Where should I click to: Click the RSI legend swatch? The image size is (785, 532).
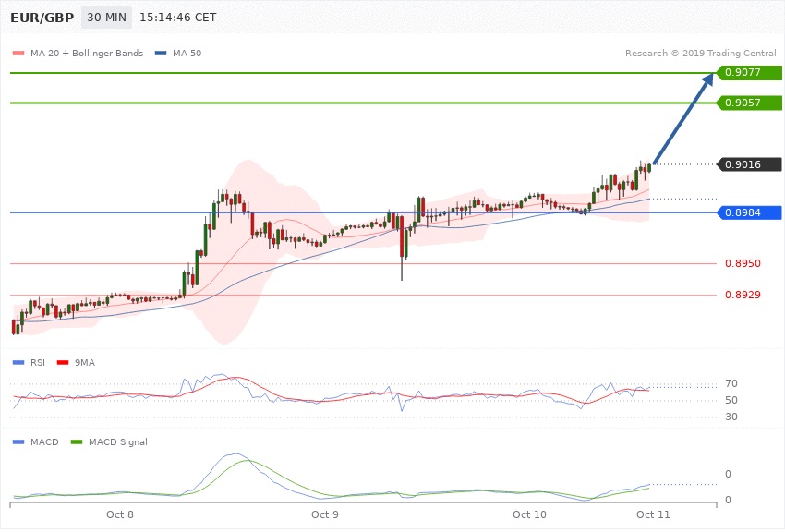tap(18, 363)
